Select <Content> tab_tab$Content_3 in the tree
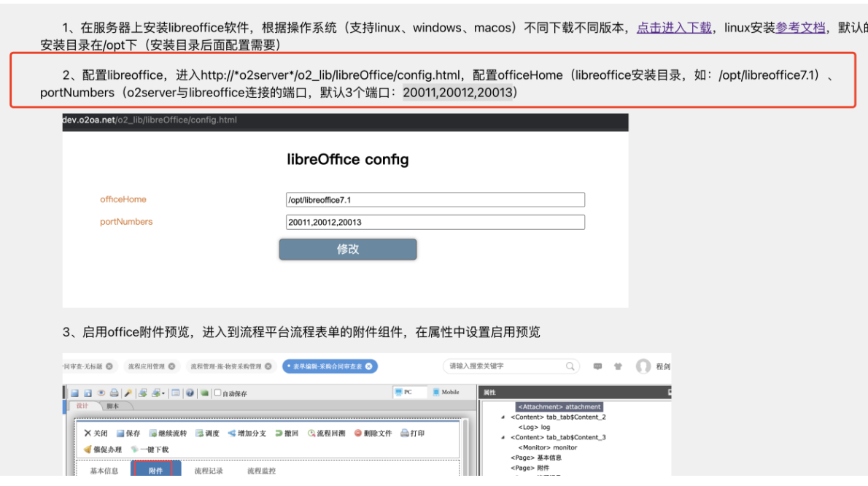This screenshot has width=868, height=486. [558, 437]
